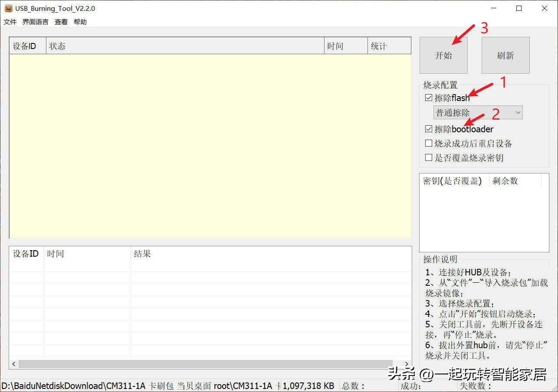Click the 结果 column header

271,254
